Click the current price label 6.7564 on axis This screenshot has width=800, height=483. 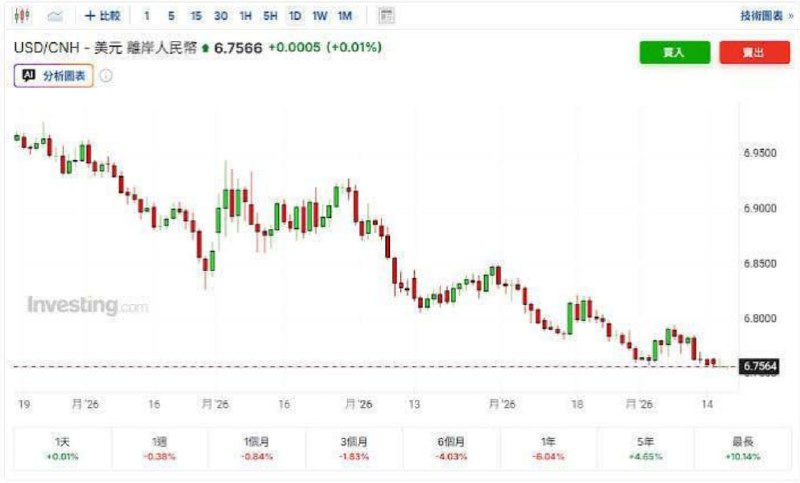(x=759, y=366)
